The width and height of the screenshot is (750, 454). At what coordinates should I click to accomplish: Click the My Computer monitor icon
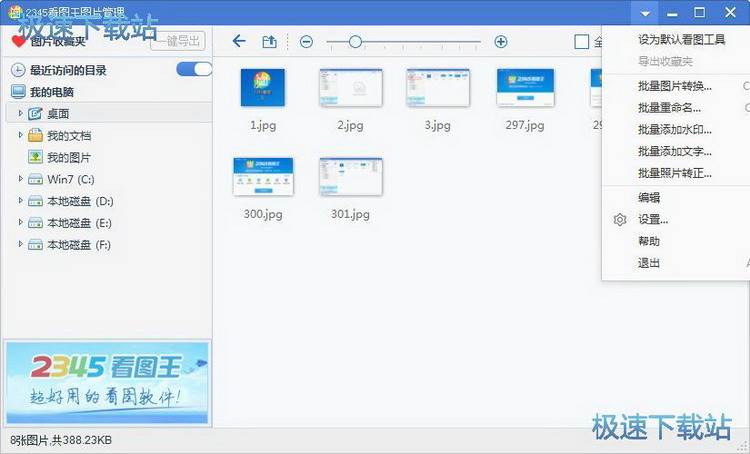[x=18, y=91]
